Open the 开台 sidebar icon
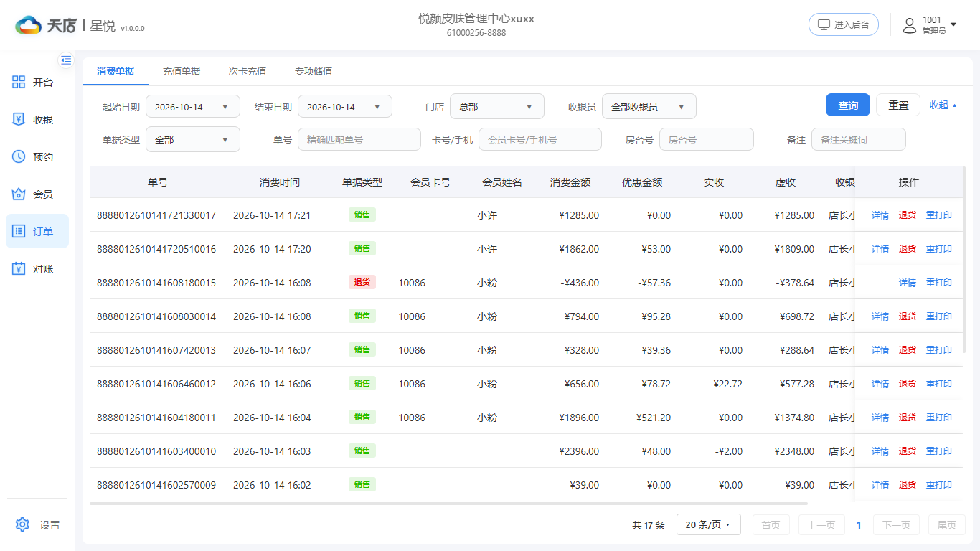 (x=19, y=83)
